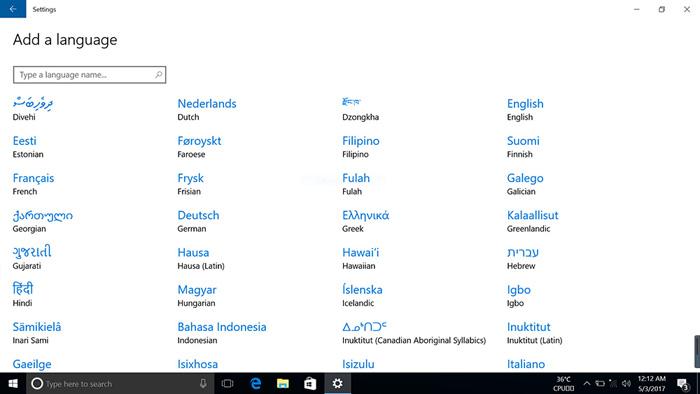Screen dimensions: 700x394
Task: Pick Deutsch (German) from the list
Action: click(x=198, y=221)
